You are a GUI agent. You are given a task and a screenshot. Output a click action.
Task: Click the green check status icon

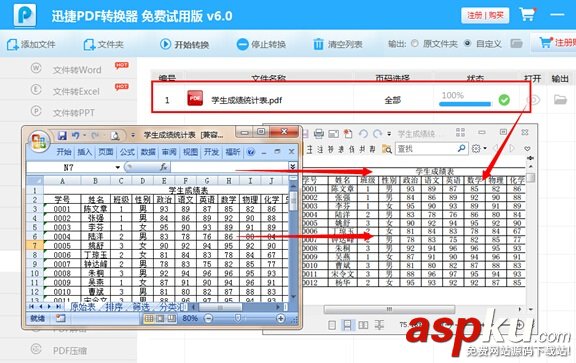(x=504, y=100)
